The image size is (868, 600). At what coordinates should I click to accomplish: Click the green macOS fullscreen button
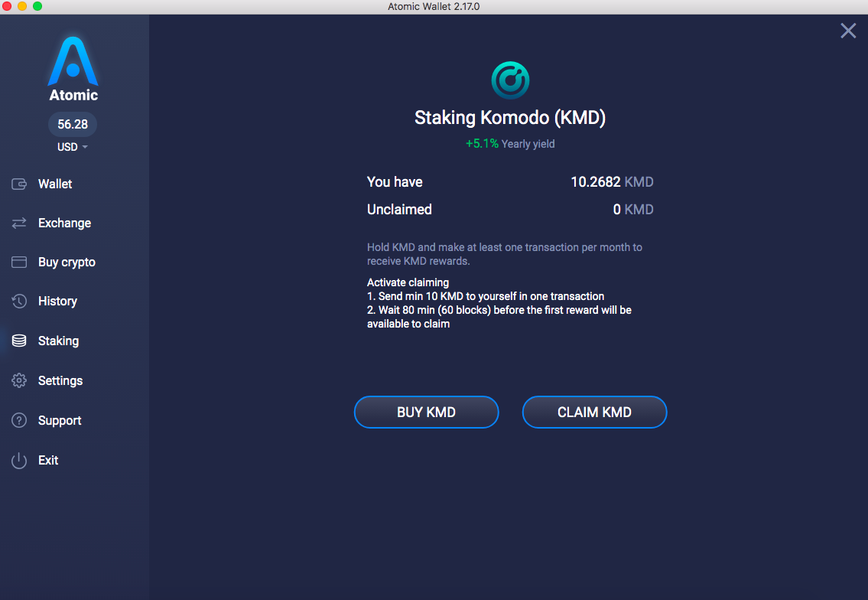(37, 6)
